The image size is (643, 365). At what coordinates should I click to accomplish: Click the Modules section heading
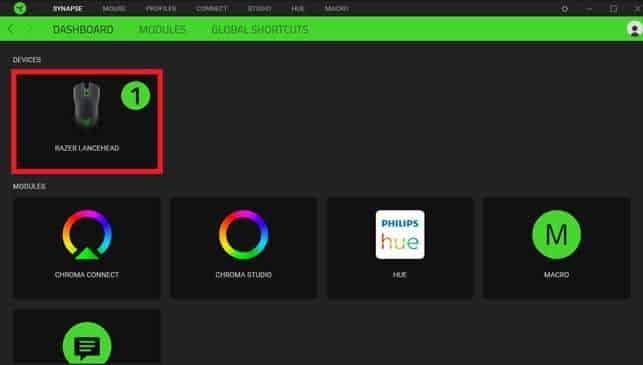[x=29, y=187]
